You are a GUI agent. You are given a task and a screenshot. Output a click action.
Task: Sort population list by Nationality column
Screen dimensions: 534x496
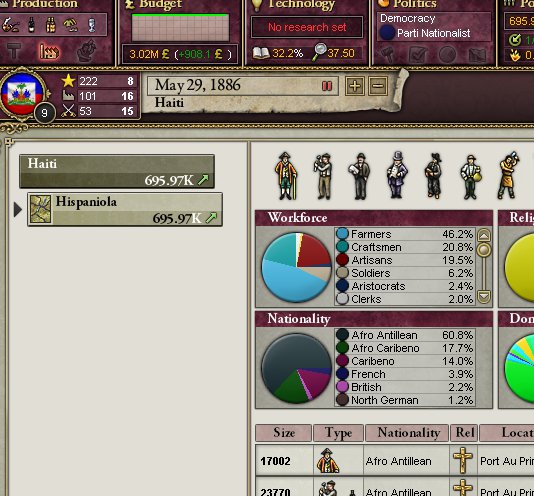pos(407,433)
